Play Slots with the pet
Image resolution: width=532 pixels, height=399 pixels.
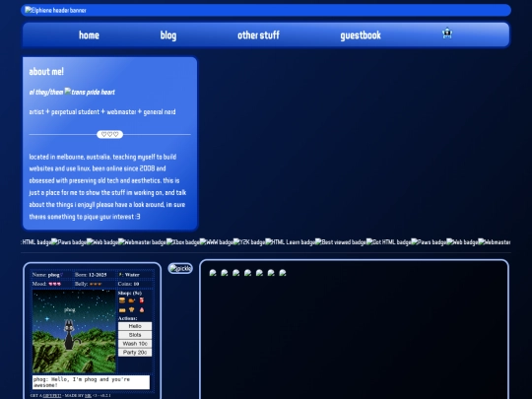[135, 335]
